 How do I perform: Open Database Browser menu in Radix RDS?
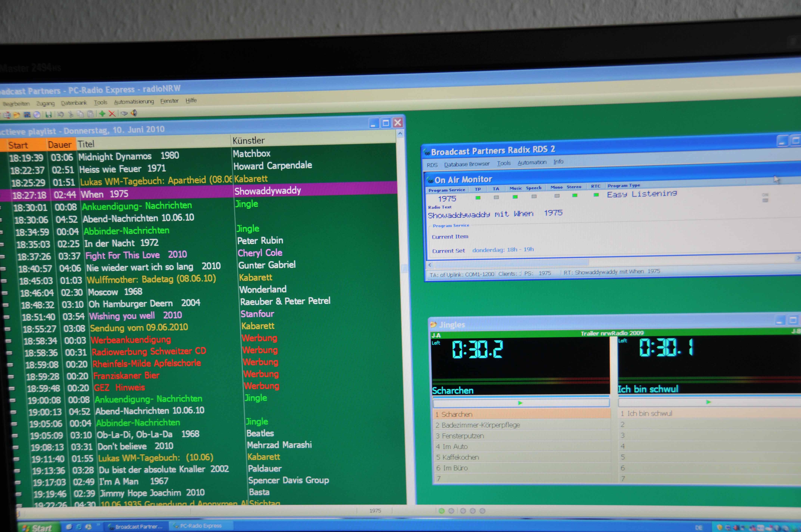coord(467,164)
